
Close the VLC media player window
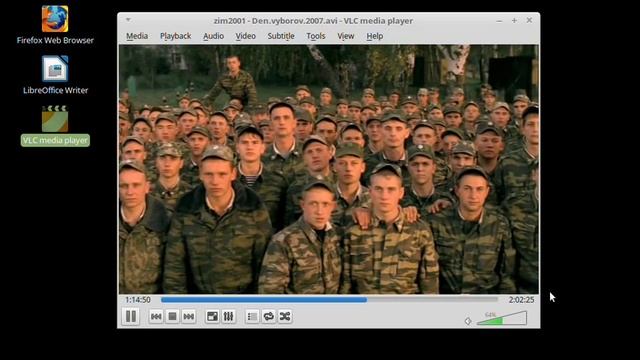[529, 20]
